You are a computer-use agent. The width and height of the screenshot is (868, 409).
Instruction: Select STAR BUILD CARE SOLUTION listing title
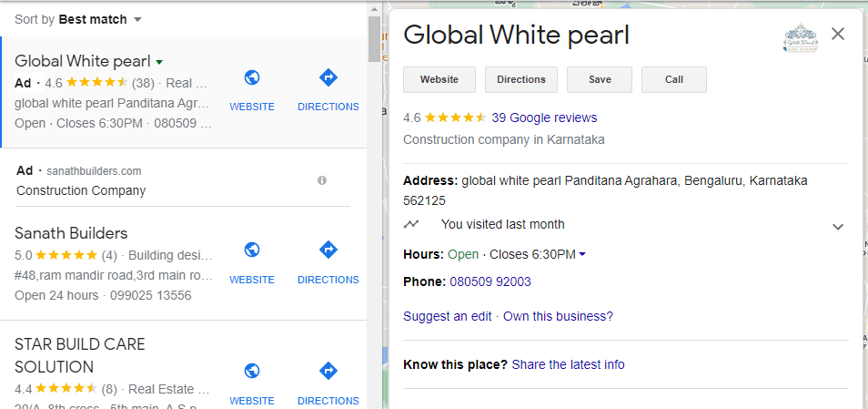pyautogui.click(x=80, y=356)
